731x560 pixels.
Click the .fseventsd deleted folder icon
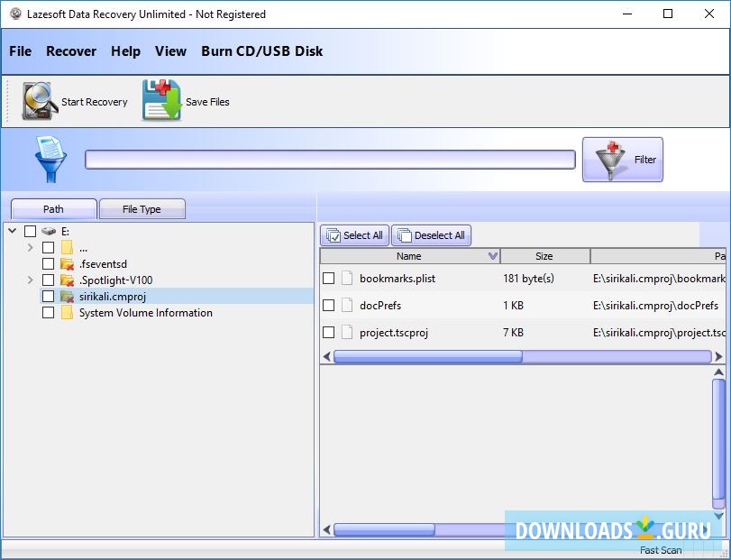pos(67,264)
